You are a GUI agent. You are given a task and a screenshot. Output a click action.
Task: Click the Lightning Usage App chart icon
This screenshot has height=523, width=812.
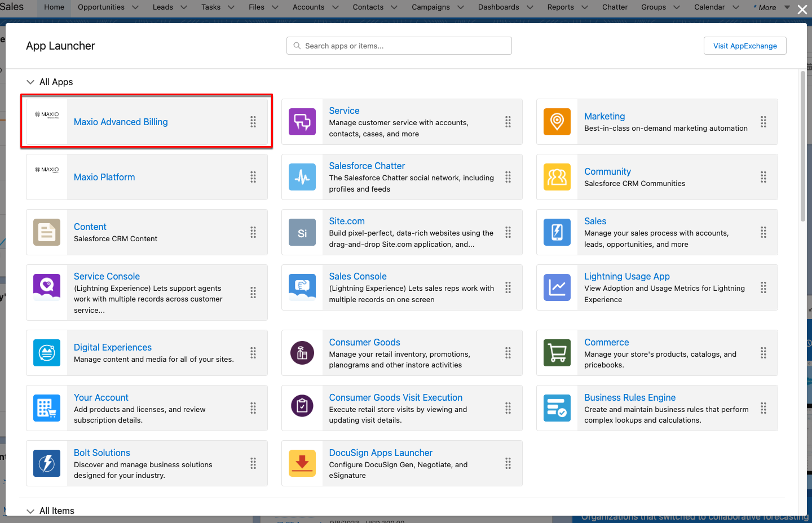pos(557,287)
